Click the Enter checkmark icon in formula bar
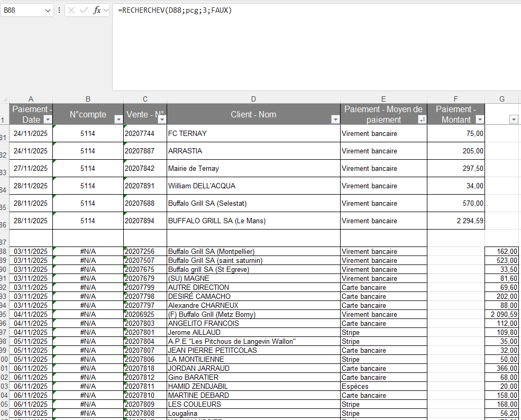The width and height of the screenshot is (521, 420). 84,10
